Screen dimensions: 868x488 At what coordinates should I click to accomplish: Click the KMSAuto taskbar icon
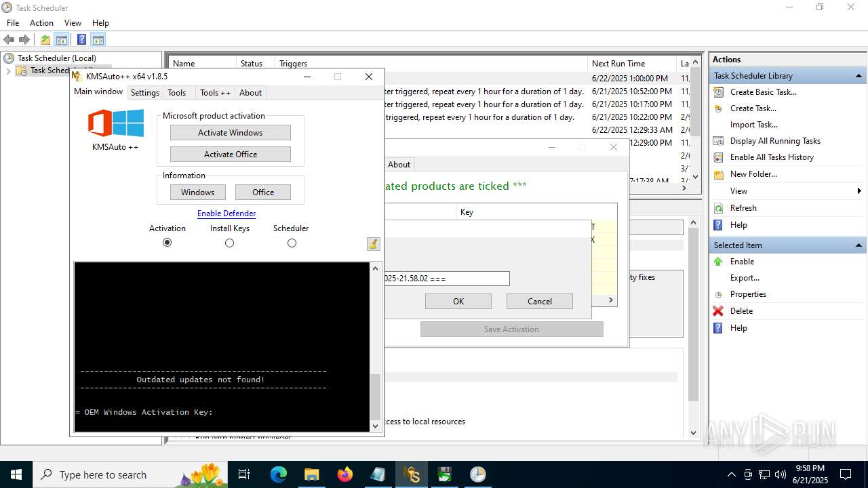(x=412, y=474)
